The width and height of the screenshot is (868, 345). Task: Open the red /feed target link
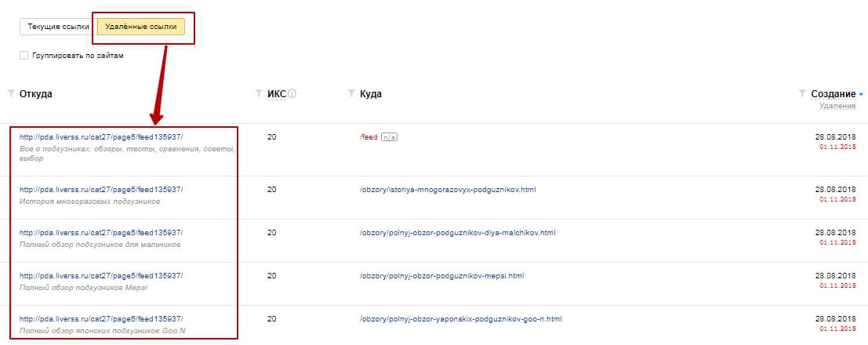pyautogui.click(x=369, y=137)
